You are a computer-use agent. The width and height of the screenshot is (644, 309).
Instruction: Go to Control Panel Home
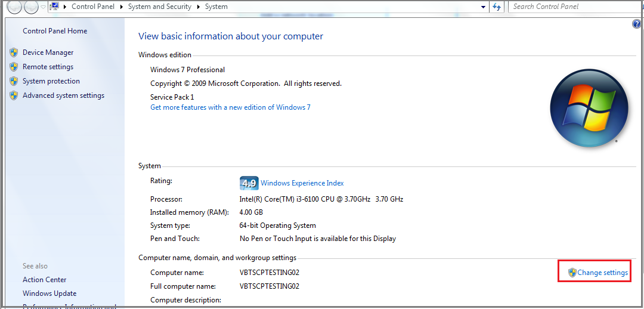click(x=55, y=31)
